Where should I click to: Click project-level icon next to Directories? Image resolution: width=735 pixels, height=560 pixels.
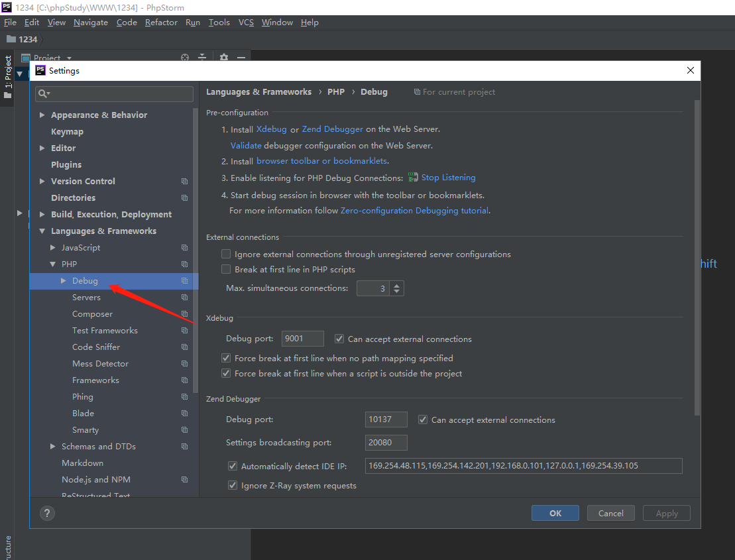point(185,197)
